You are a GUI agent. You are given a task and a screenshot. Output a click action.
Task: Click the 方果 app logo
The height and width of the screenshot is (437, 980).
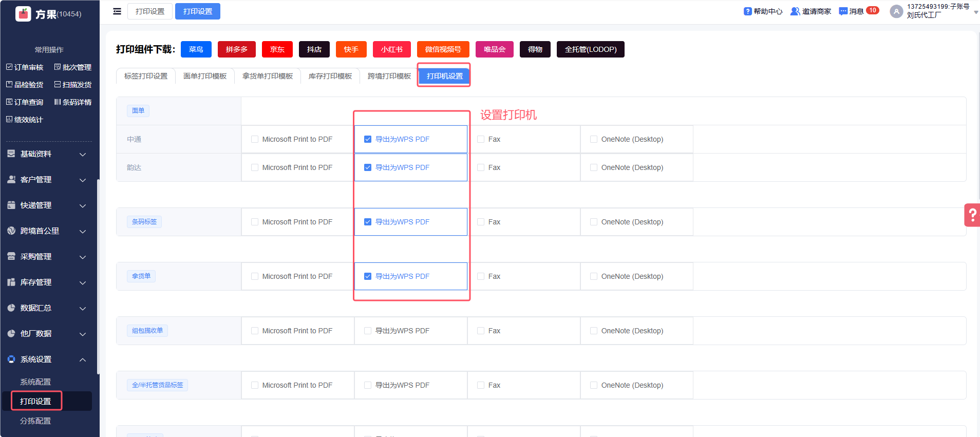(x=24, y=14)
